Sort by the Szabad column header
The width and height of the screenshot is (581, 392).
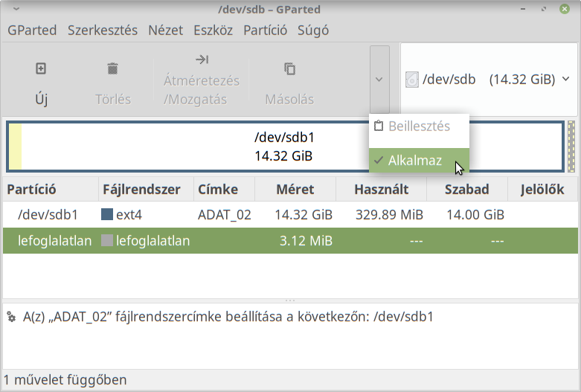(467, 190)
